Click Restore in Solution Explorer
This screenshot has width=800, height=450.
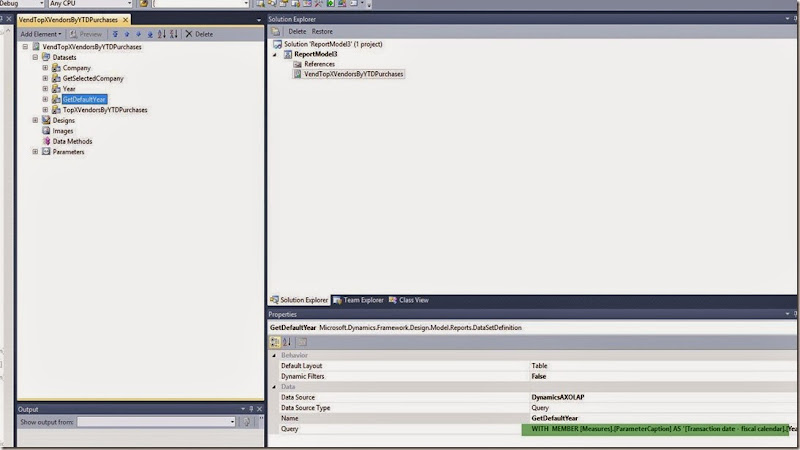tap(322, 32)
